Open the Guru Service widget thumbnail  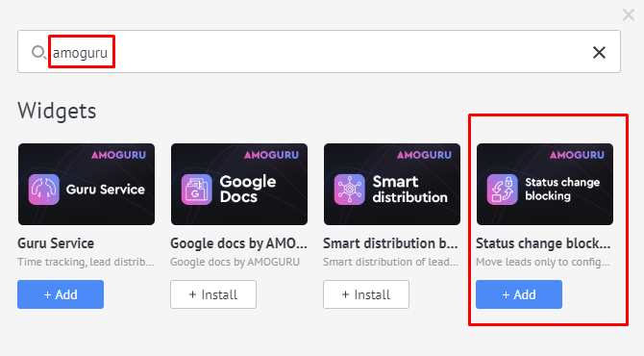point(87,184)
